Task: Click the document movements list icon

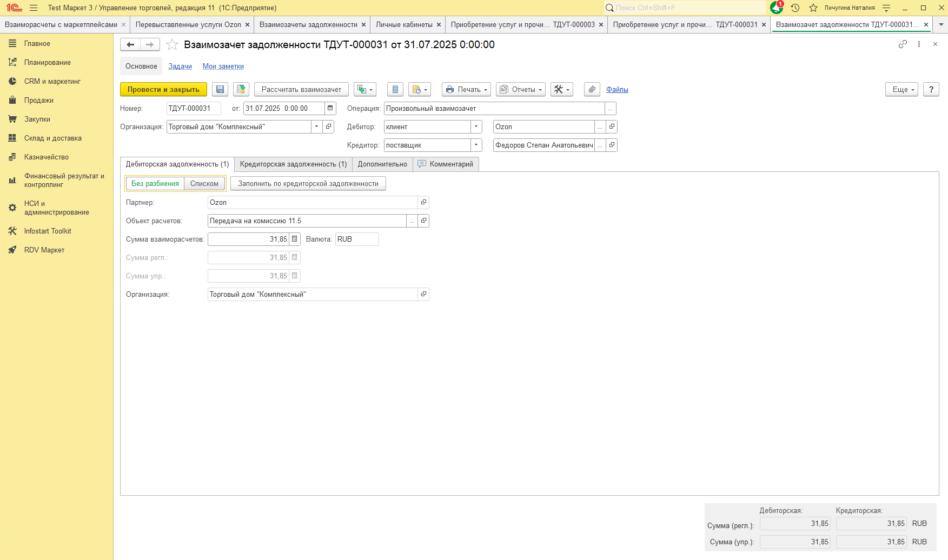Action: click(395, 90)
